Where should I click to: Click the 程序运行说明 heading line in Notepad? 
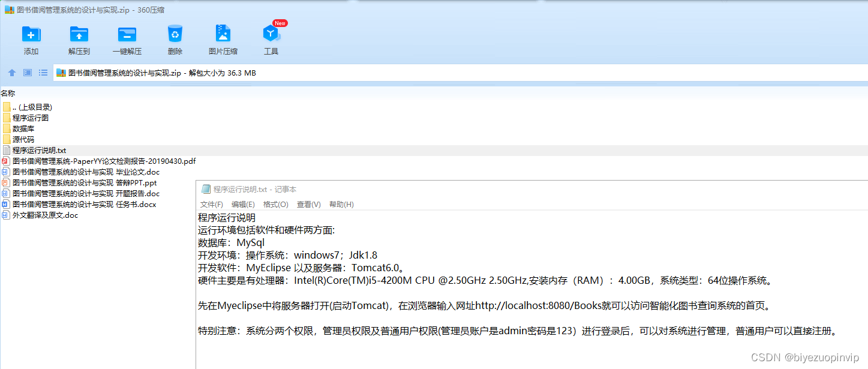pos(227,217)
